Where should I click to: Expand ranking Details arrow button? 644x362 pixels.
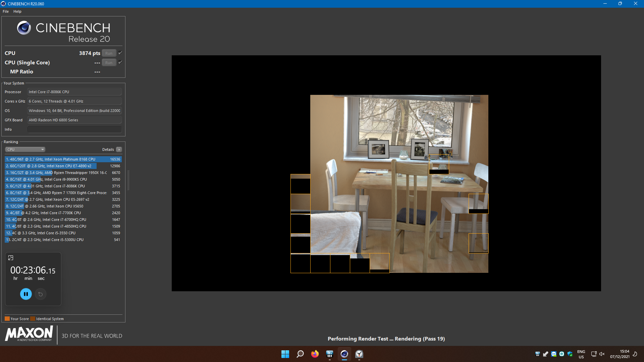pyautogui.click(x=119, y=149)
